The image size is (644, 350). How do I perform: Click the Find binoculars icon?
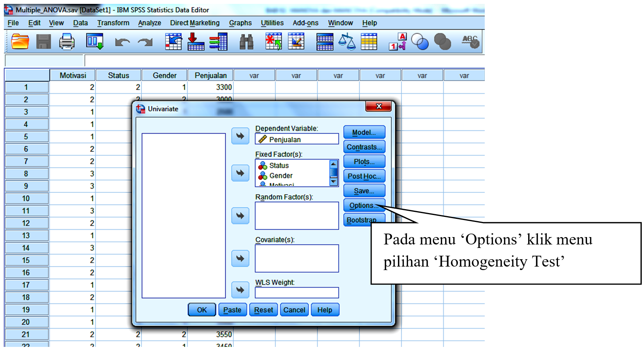(x=246, y=42)
